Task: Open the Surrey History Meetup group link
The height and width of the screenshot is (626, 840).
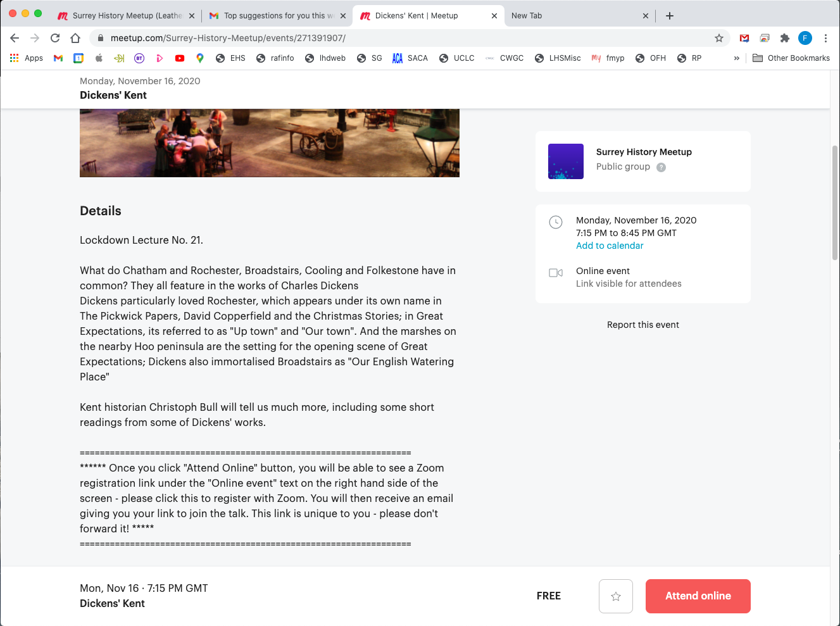Action: (x=644, y=152)
